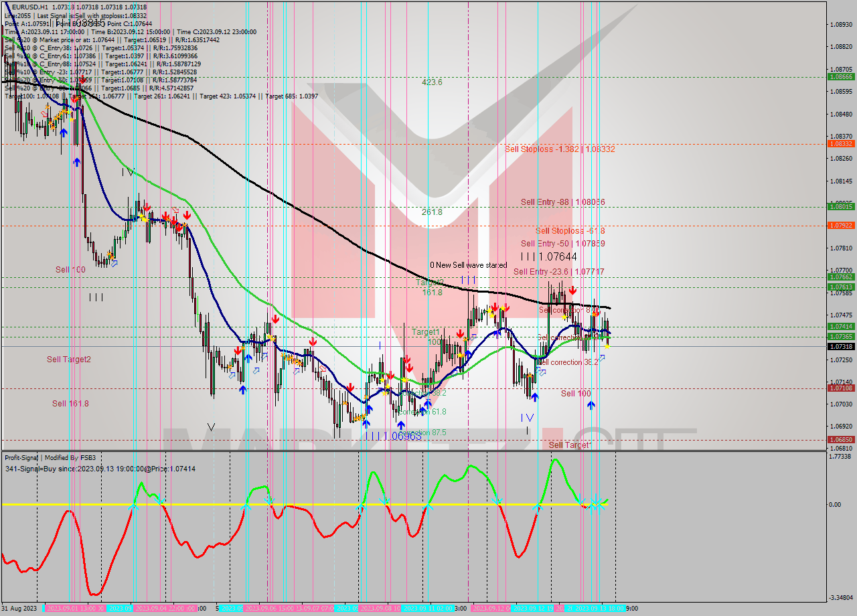The image size is (857, 616).
Task: Select the pink 2023.09.06 15:00 time marker
Action: (269, 609)
